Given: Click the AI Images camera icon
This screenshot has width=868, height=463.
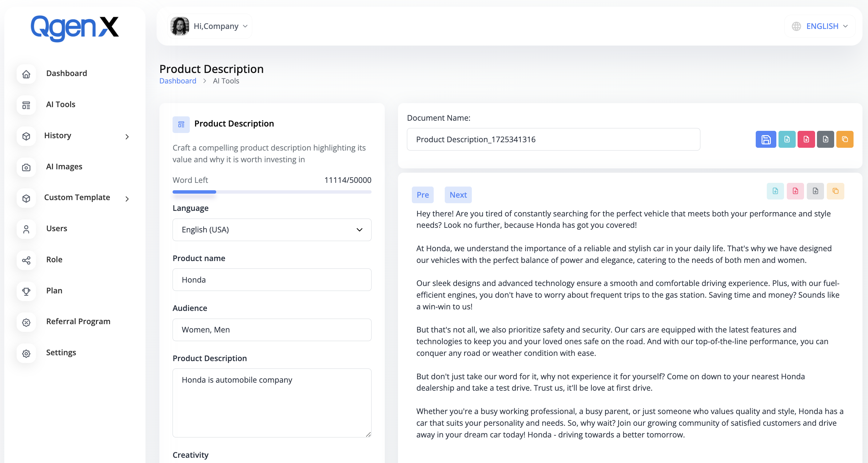Looking at the screenshot, I should coord(26,167).
